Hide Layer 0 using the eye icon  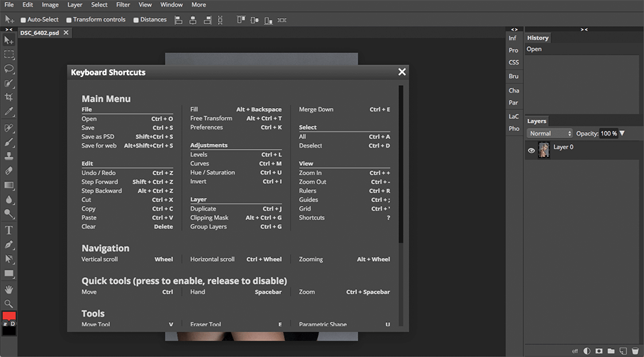tap(531, 151)
